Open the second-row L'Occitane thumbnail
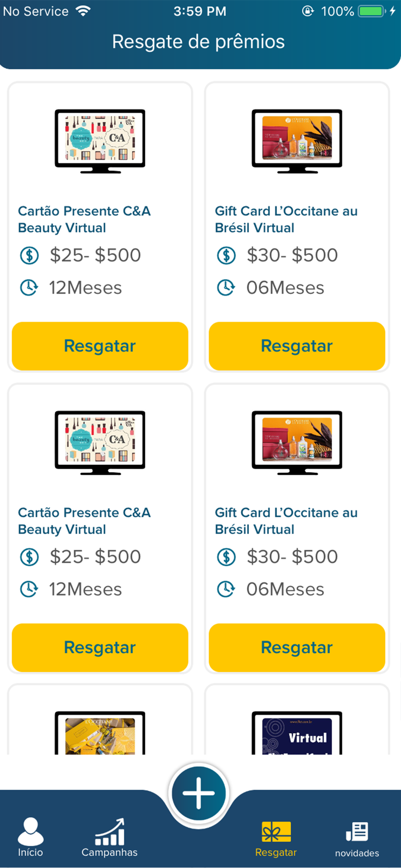The width and height of the screenshot is (401, 868). tap(297, 442)
